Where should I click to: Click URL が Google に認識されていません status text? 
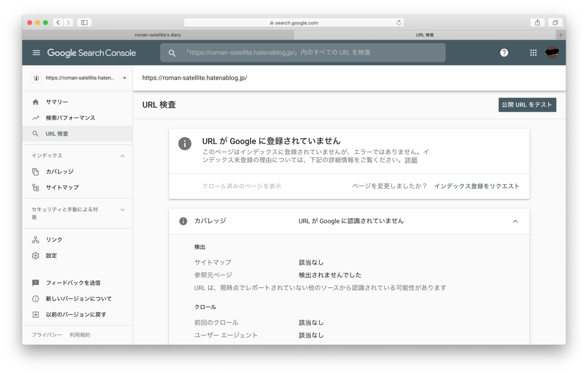(x=351, y=221)
